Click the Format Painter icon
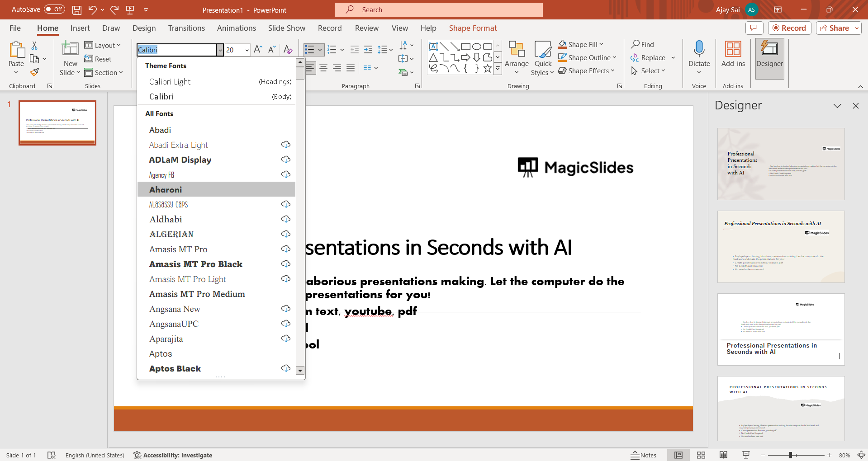Viewport: 868px width, 461px height. point(34,72)
